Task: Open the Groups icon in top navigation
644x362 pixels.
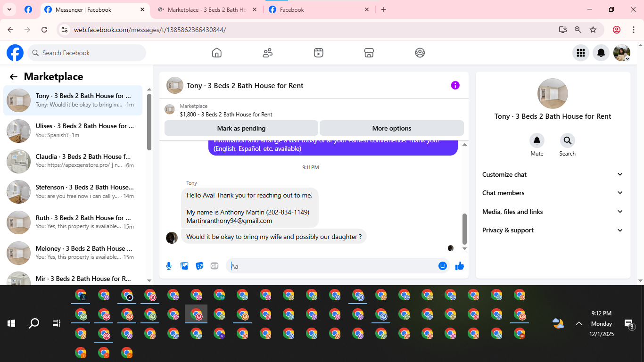Action: tap(420, 53)
